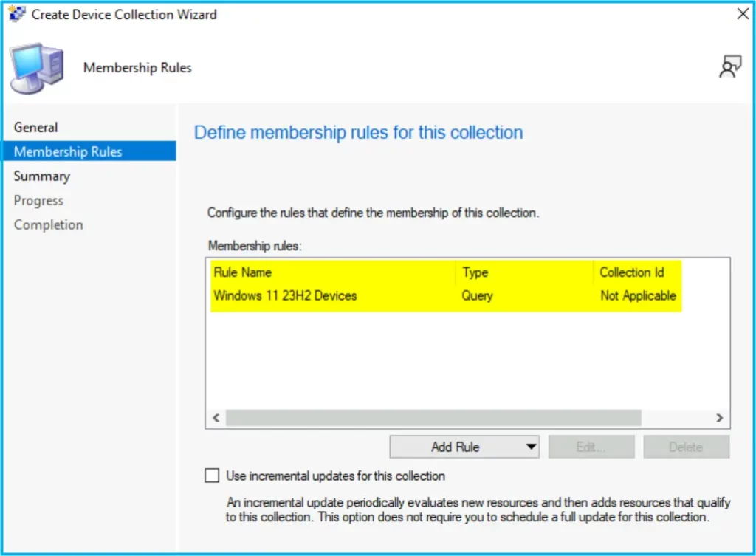Click the Membership Rules header title text

tap(137, 67)
